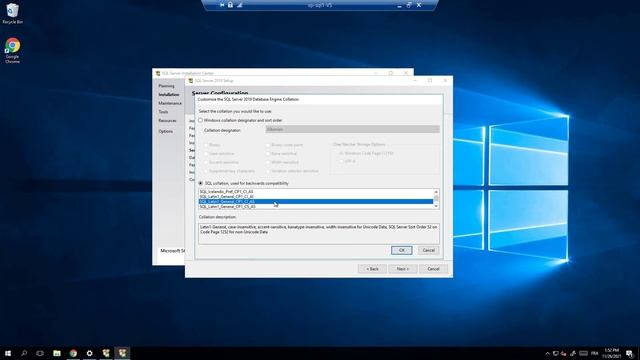This screenshot has width=640, height=360.
Task: Select SQL_Latin1_General_CP1_CI_AI collation
Action: (316, 196)
